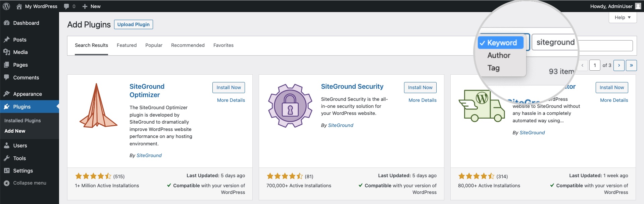
Task: Click SiteGround author link under Migrator
Action: coord(532,133)
